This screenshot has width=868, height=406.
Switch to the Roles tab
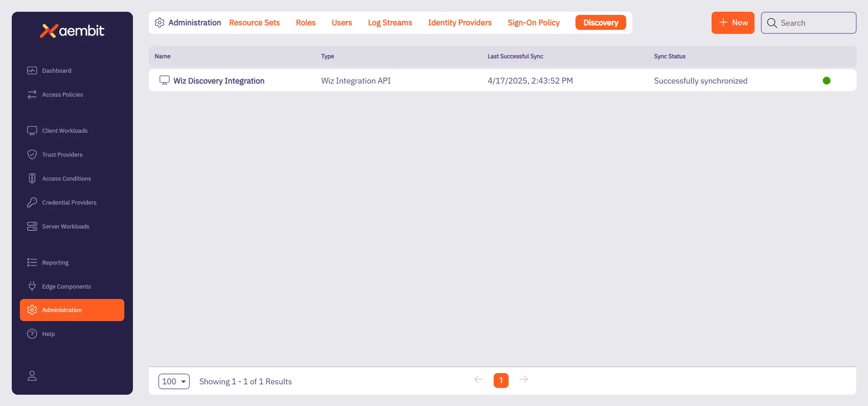pos(306,23)
